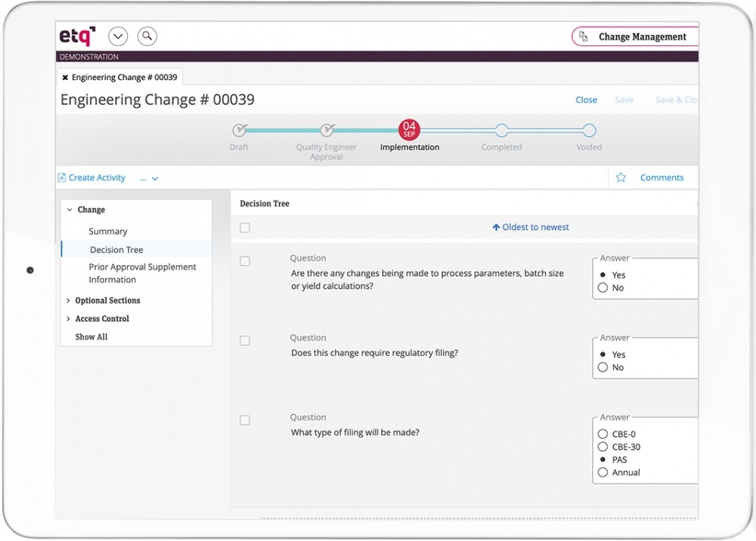The image size is (756, 541).
Task: Open the search magnifier icon
Action: tap(147, 36)
